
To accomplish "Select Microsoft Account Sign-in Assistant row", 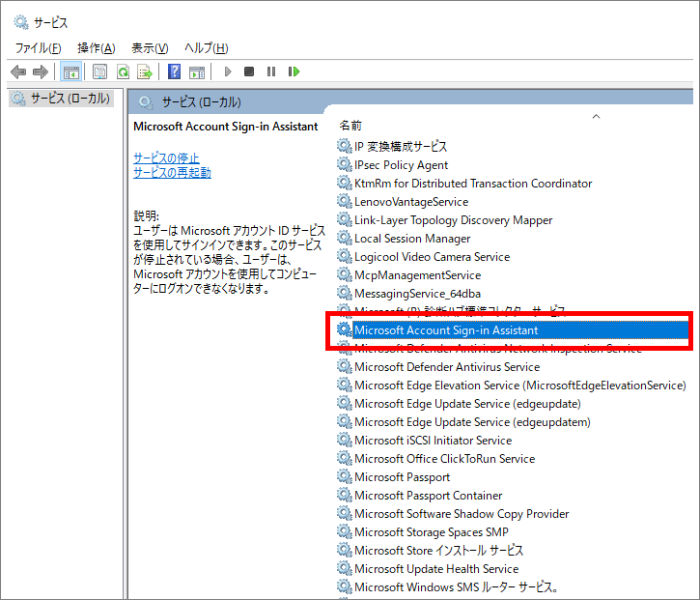I will [513, 330].
